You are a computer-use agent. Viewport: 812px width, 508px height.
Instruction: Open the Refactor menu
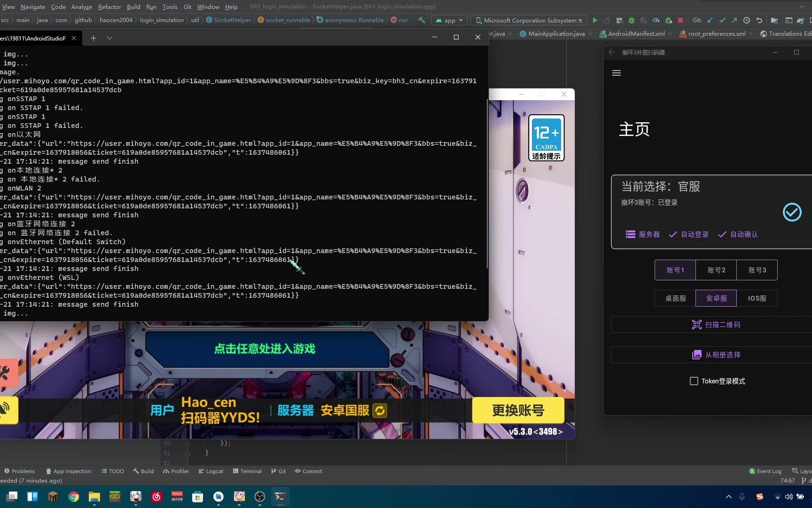click(109, 7)
